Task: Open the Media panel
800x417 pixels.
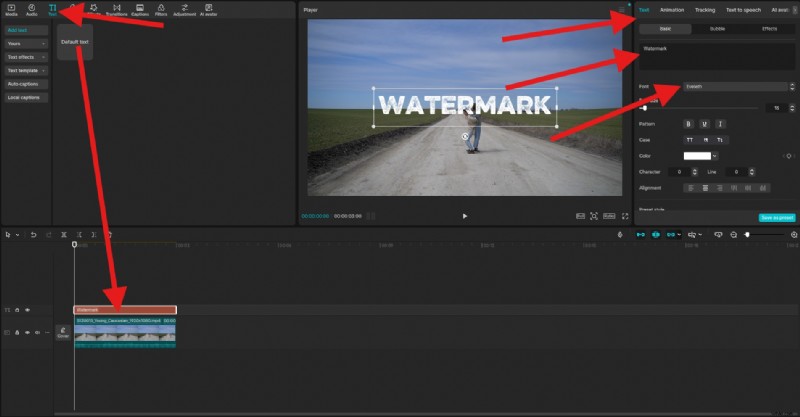Action: tap(11, 10)
